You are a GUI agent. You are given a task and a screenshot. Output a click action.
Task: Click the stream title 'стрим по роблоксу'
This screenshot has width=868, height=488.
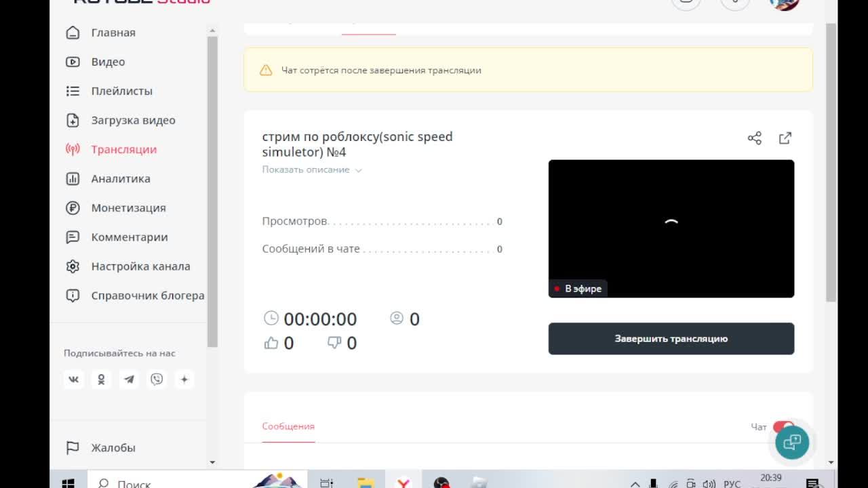click(357, 144)
